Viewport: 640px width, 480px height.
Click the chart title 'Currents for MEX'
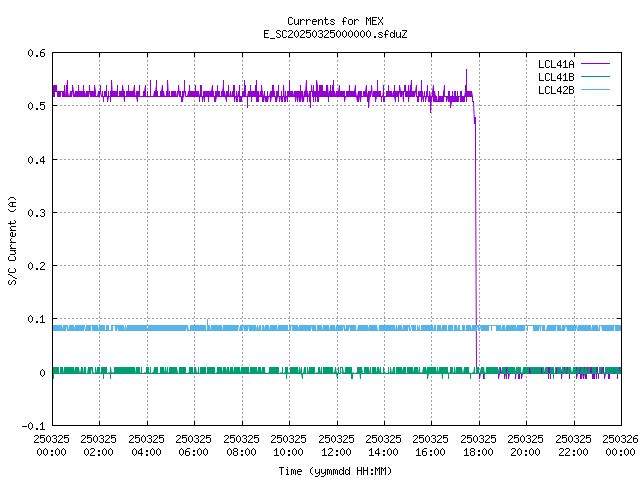pos(335,21)
